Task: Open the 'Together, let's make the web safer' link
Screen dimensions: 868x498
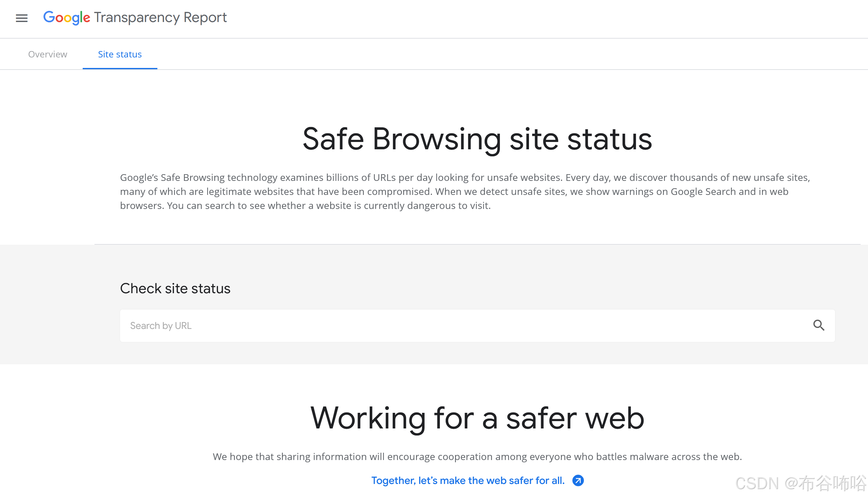Action: [468, 480]
